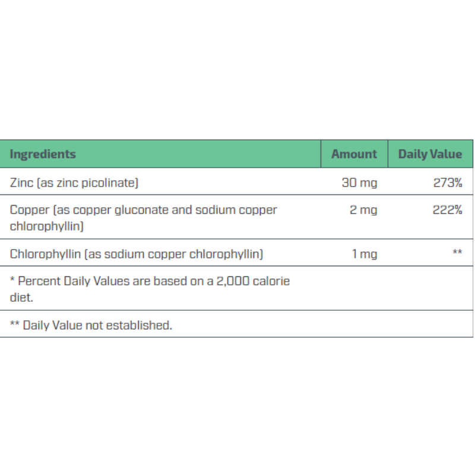475x476 pixels.
Task: Click the single asterisk before Percent
Action: (12, 279)
